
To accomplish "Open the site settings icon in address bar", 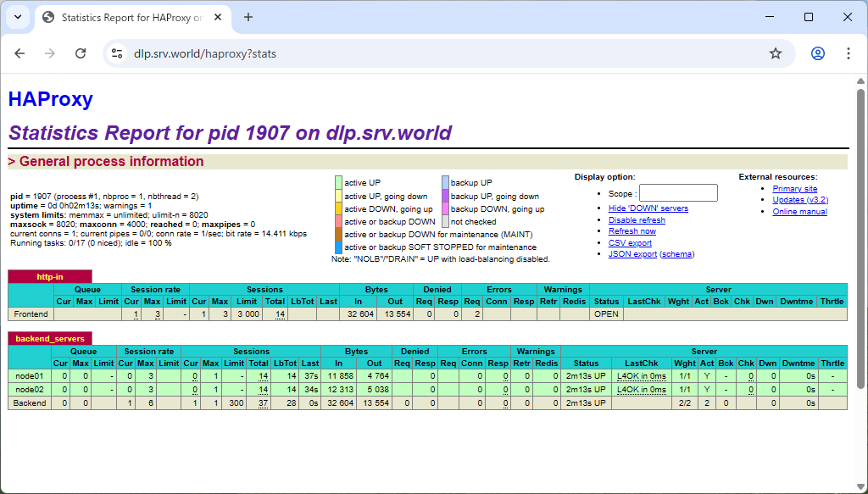I will click(x=114, y=53).
